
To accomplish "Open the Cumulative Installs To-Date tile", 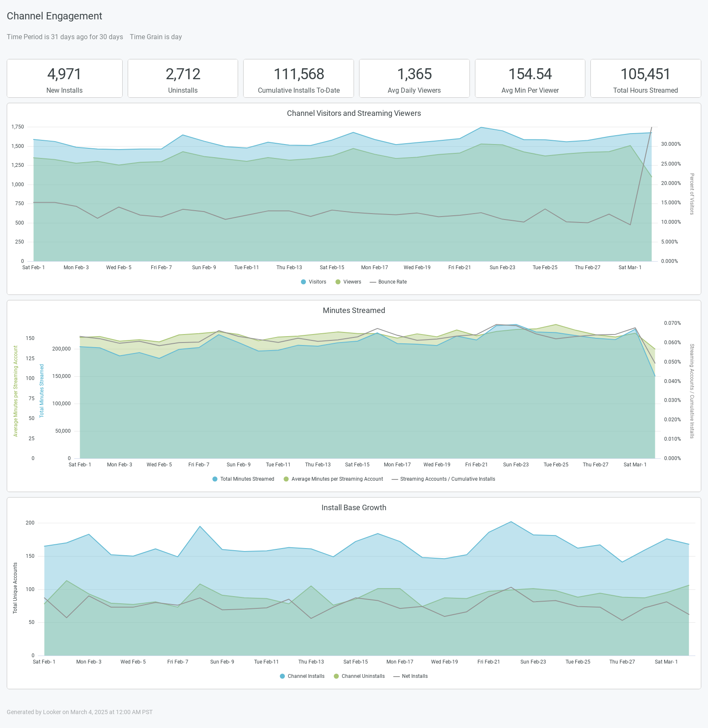I will click(299, 78).
